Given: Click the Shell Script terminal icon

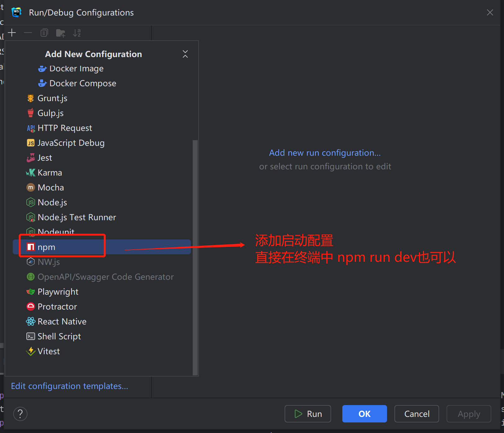Looking at the screenshot, I should click(x=30, y=336).
